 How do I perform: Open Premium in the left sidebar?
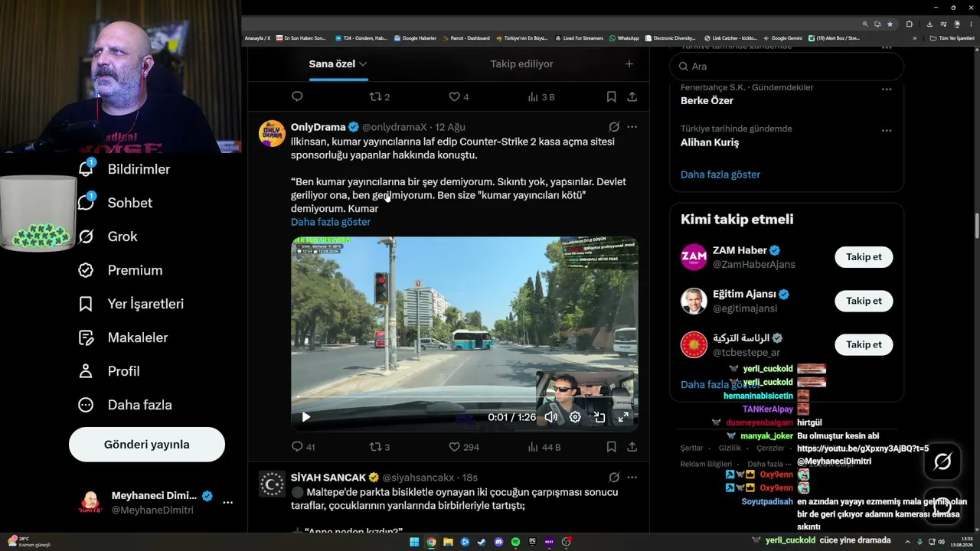pos(120,270)
